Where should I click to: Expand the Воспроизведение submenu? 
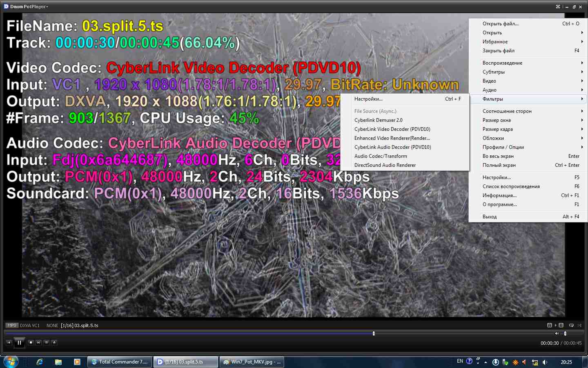click(x=531, y=63)
